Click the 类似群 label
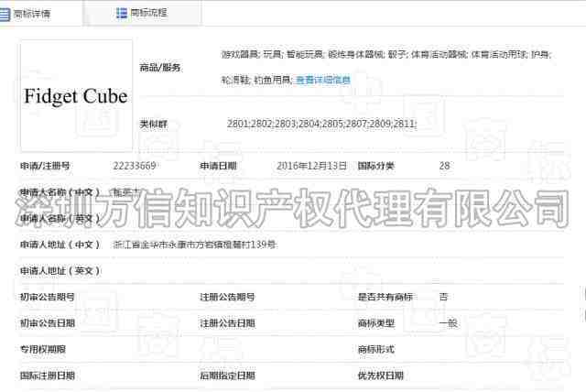The width and height of the screenshot is (586, 392). coord(153,124)
